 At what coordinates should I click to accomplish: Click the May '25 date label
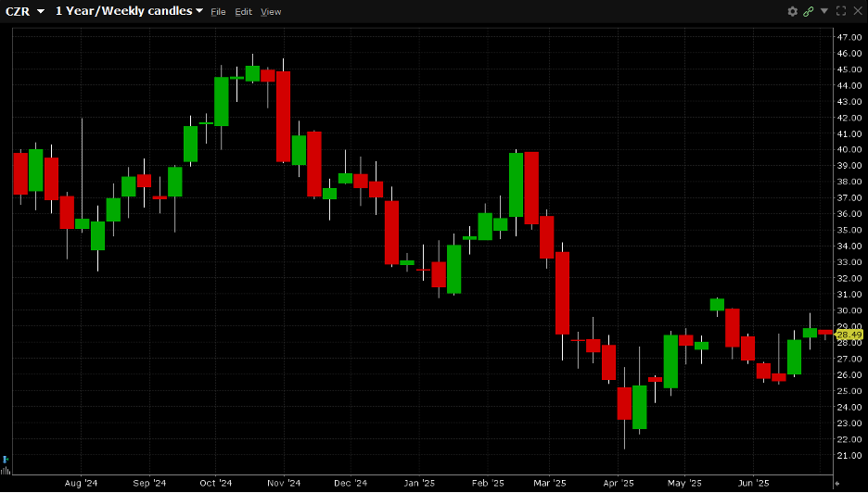coord(684,483)
